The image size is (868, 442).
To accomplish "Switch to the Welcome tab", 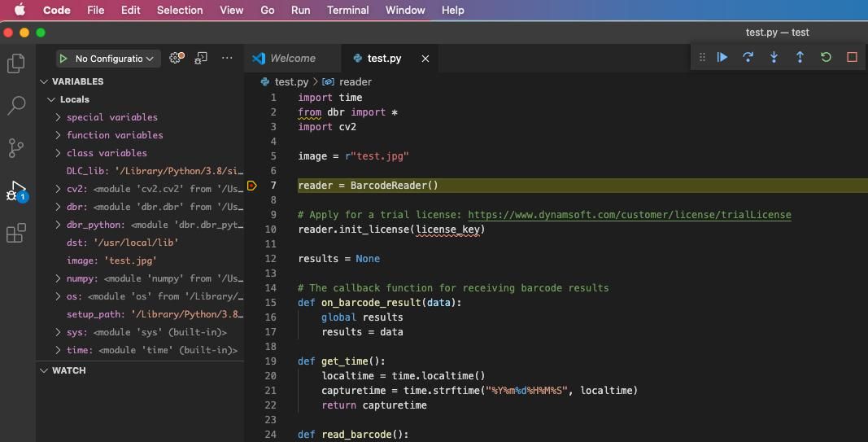I will [x=292, y=59].
